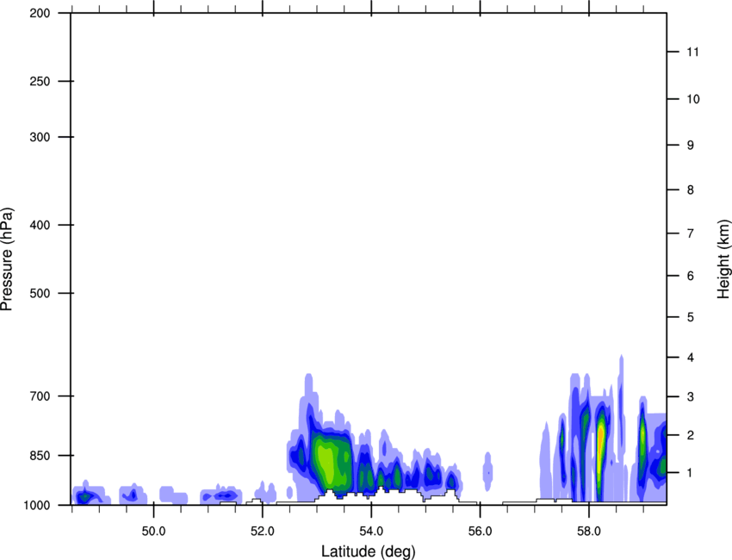Click the 50.0 latitude tick label
Screen dimensions: 732x560
153,532
